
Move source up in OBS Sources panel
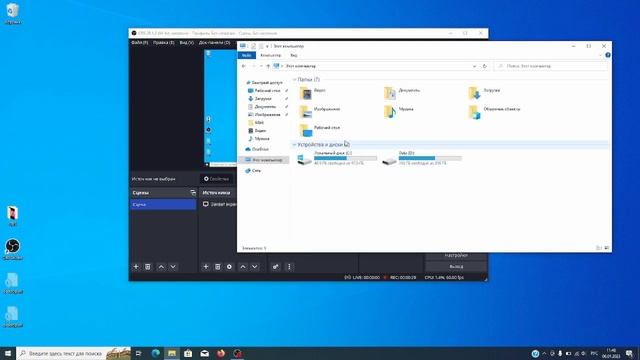coord(243,267)
